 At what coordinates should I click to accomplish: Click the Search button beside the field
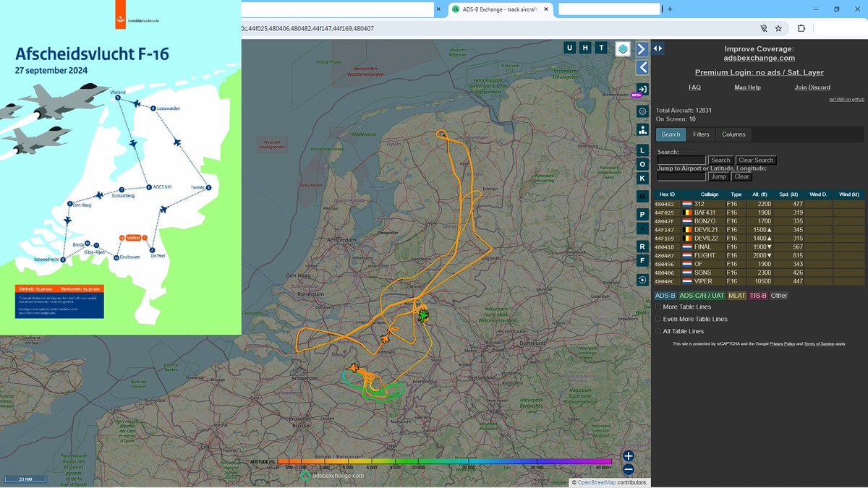point(720,160)
